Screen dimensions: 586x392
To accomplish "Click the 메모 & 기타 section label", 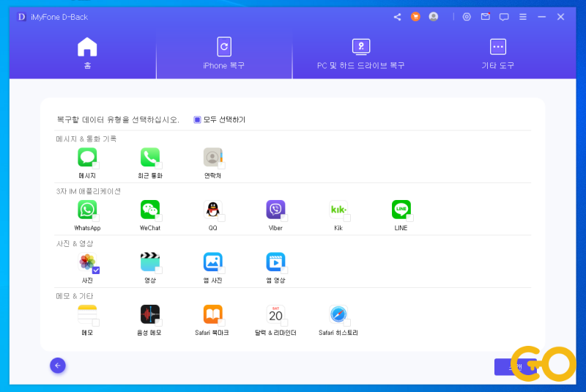I will [75, 296].
